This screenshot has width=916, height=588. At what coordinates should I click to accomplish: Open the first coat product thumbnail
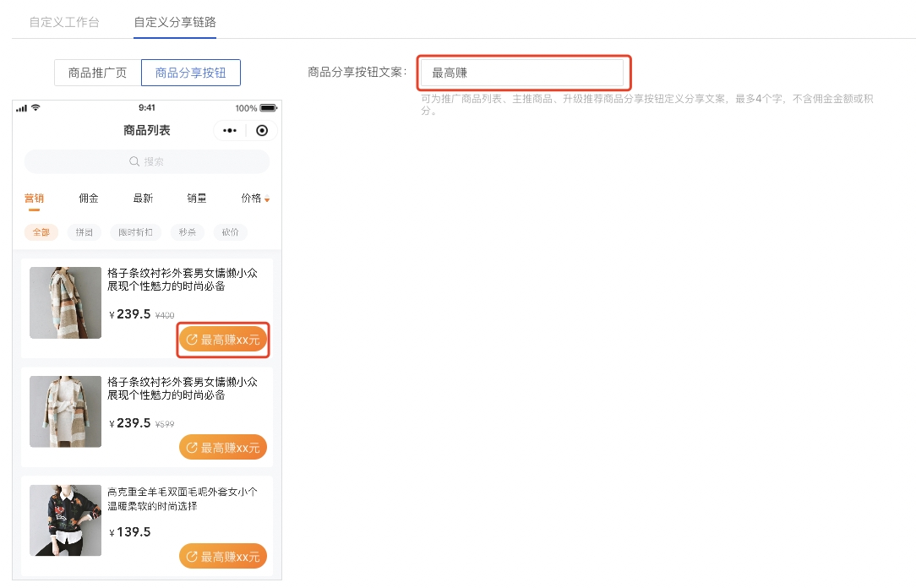click(x=65, y=302)
